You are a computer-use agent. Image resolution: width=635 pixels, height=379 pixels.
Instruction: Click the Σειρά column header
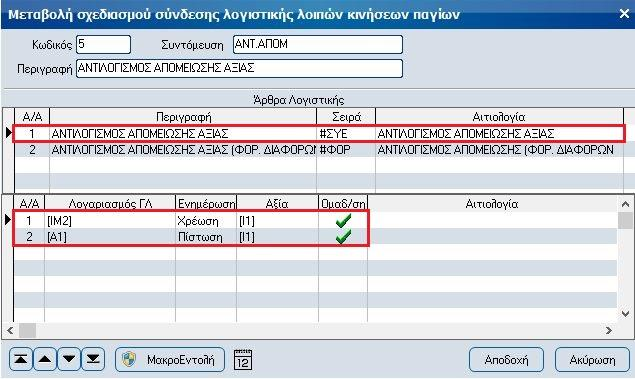click(x=346, y=117)
